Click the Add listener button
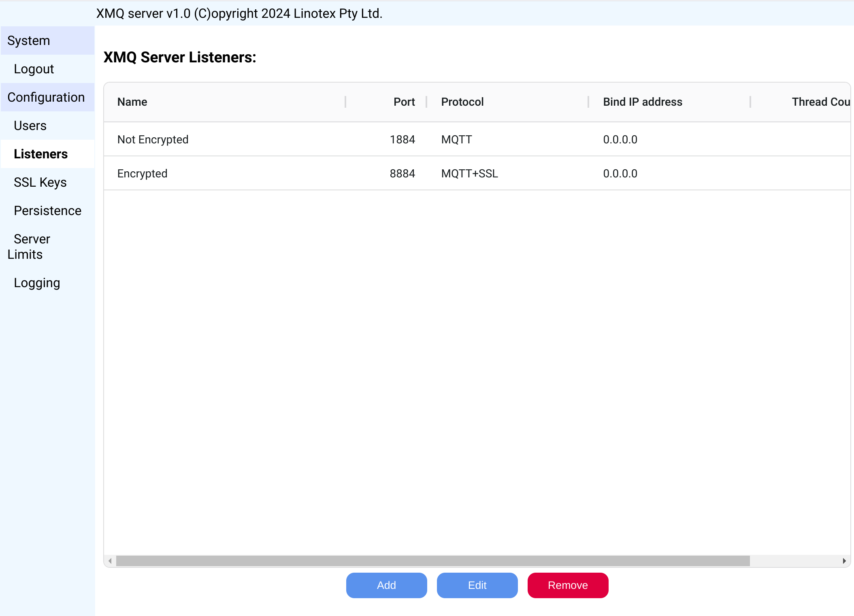This screenshot has width=854, height=616. coord(386,585)
